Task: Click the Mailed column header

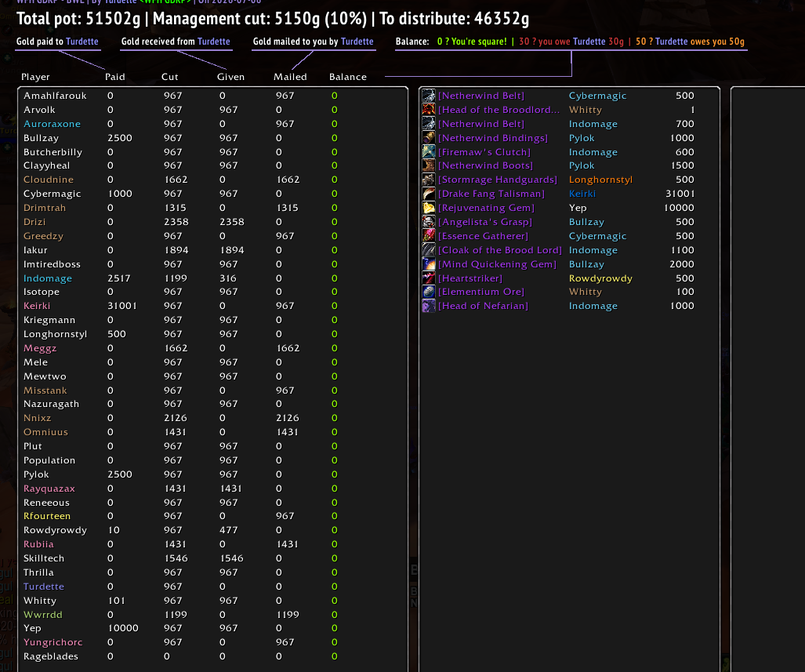Action: 290,77
